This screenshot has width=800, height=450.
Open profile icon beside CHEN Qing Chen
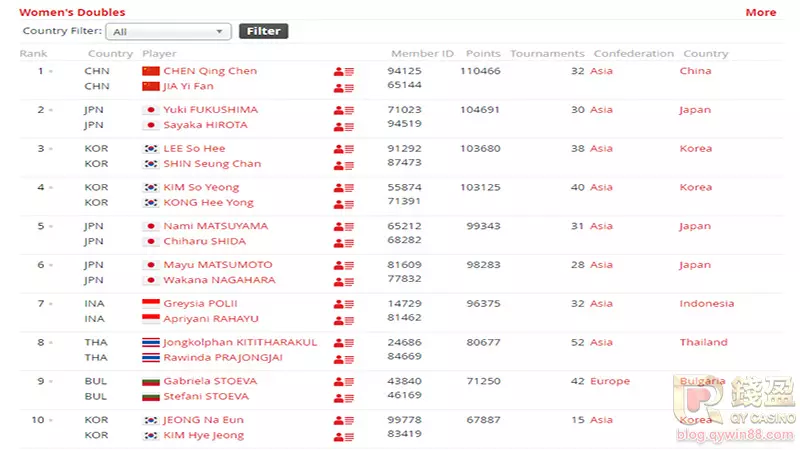point(343,72)
